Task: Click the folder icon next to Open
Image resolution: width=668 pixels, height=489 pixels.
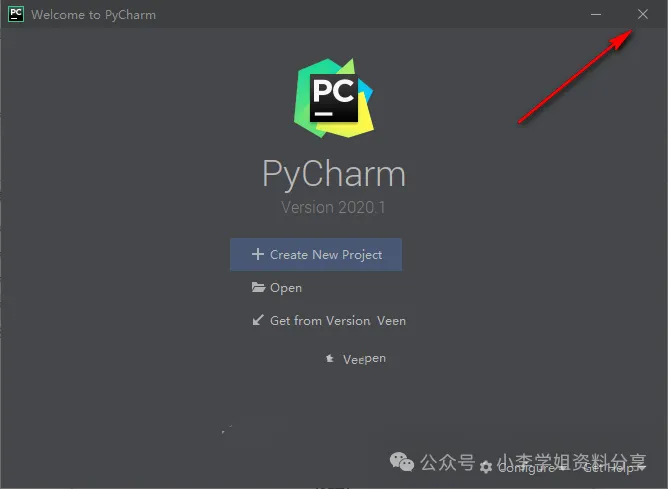Action: (258, 287)
